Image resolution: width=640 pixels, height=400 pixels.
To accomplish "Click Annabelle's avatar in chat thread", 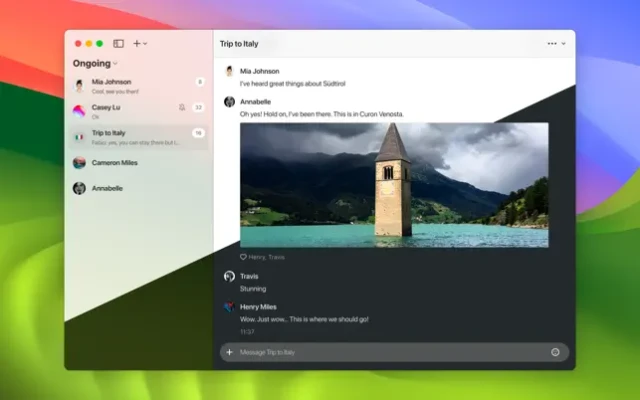I will click(229, 102).
